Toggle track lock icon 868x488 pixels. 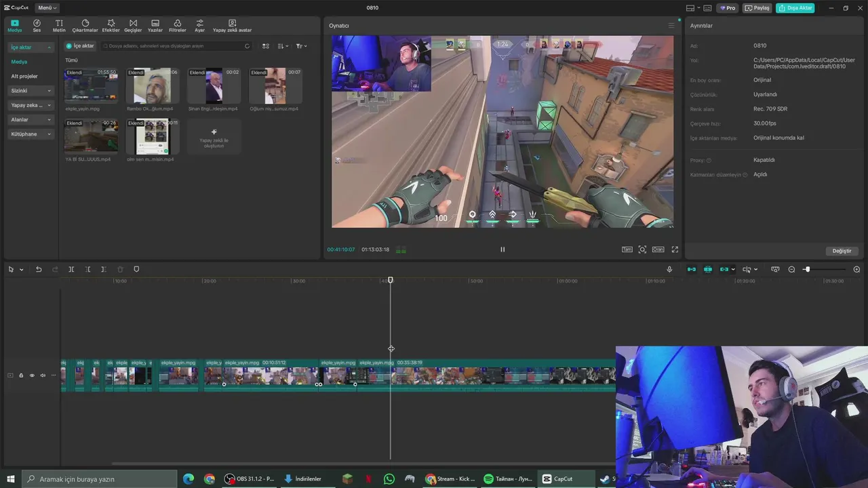21,375
